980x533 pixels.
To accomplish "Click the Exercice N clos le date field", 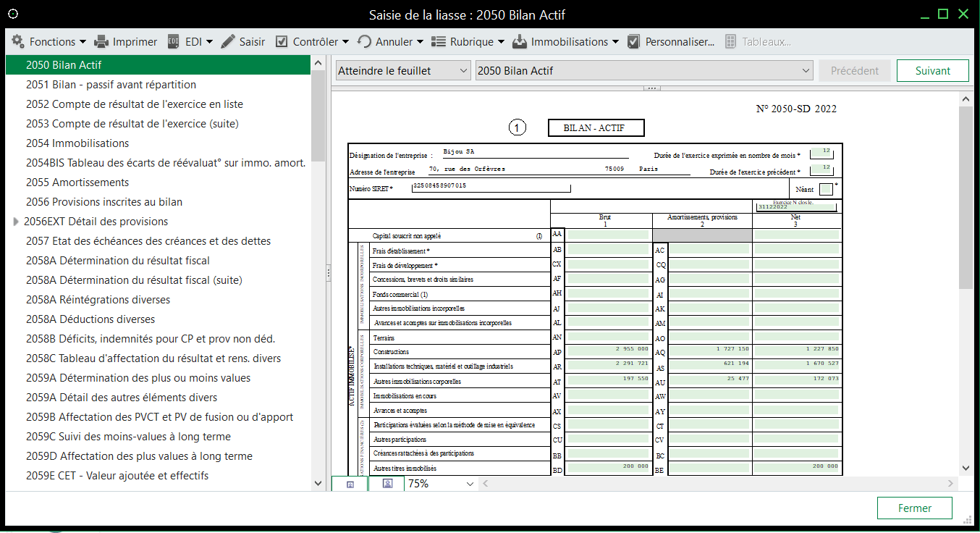I will (x=795, y=207).
